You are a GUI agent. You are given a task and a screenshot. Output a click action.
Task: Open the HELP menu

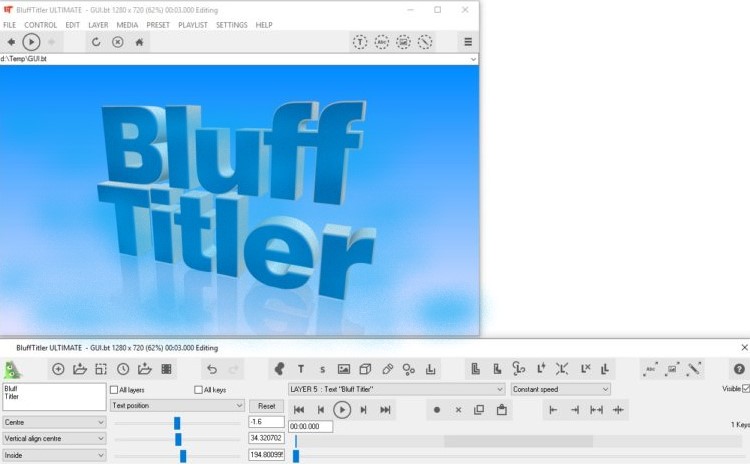pyautogui.click(x=264, y=25)
